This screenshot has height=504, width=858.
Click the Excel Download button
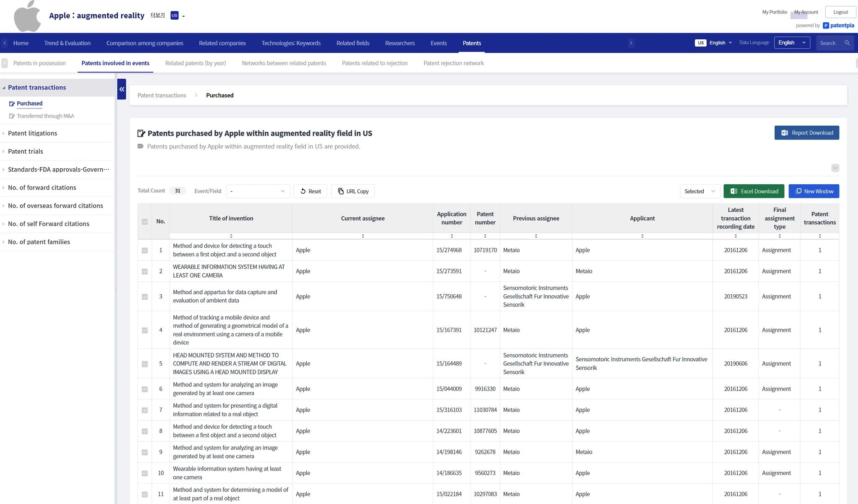tap(754, 191)
